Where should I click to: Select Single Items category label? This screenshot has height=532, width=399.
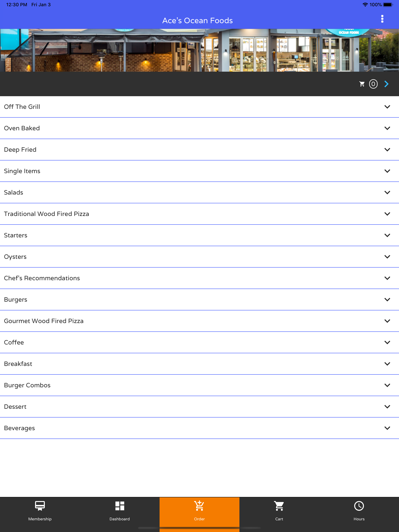click(x=22, y=171)
